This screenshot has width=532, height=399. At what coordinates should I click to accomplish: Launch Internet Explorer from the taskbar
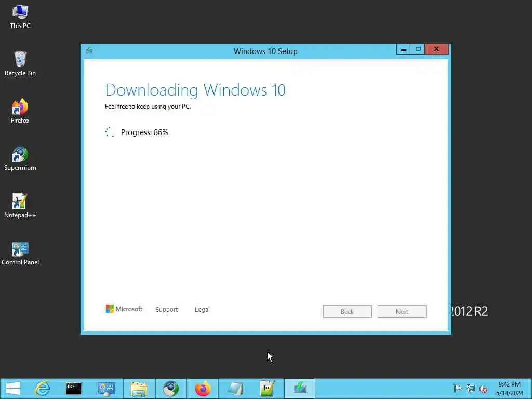point(43,389)
